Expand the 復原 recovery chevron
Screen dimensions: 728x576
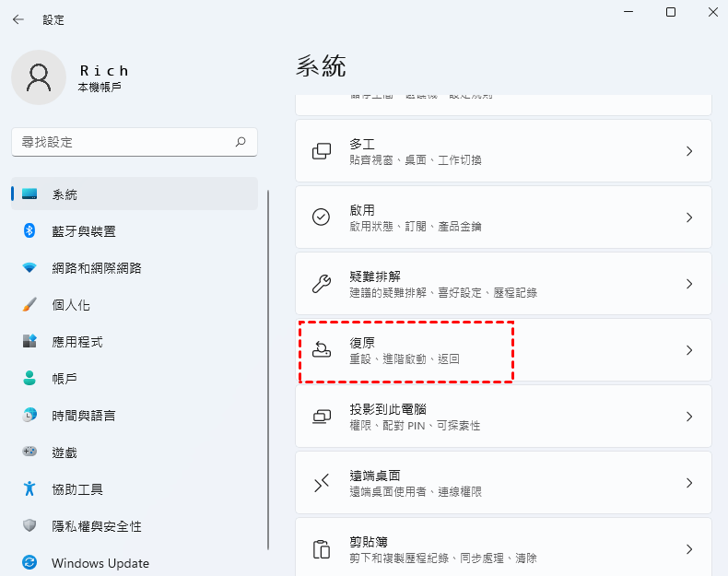click(688, 350)
